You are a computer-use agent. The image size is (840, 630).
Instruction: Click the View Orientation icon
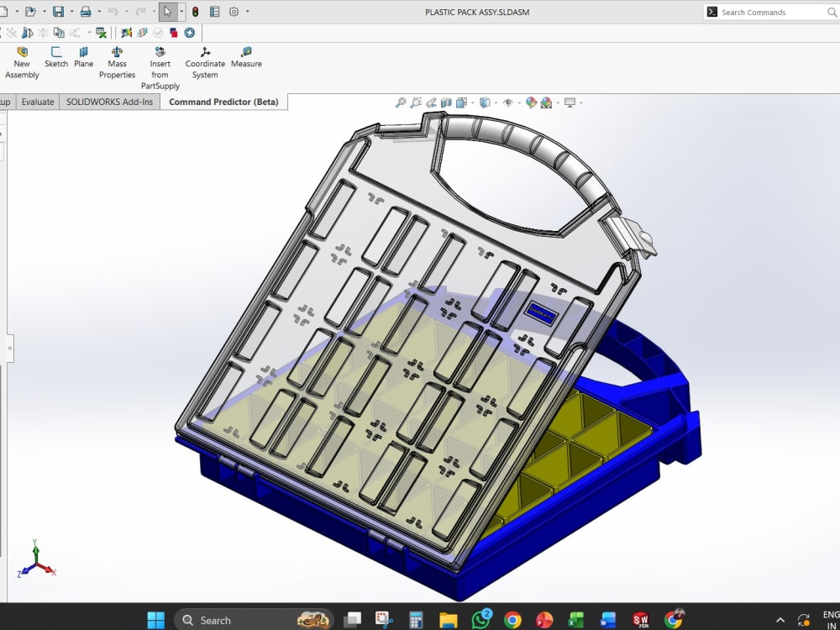(x=460, y=102)
